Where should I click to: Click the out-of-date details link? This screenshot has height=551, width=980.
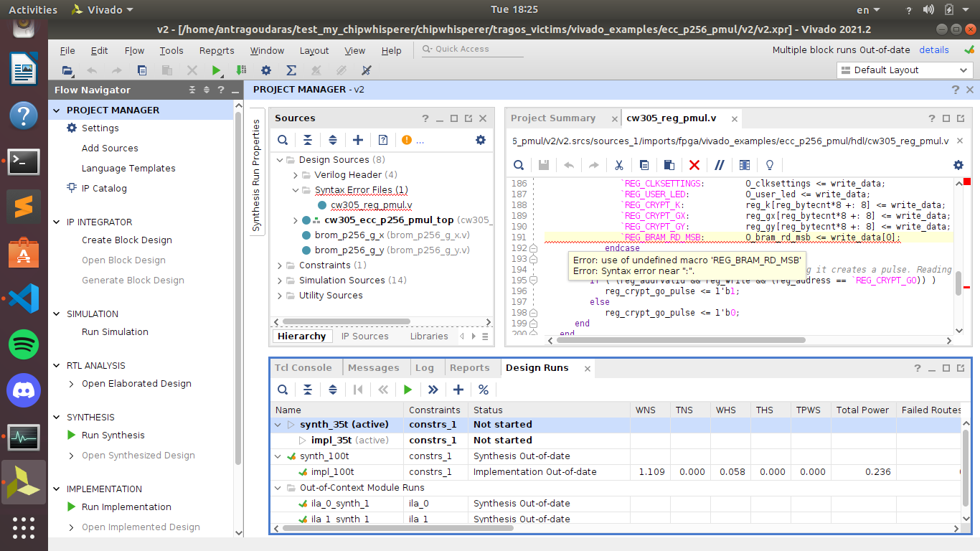[x=934, y=50]
